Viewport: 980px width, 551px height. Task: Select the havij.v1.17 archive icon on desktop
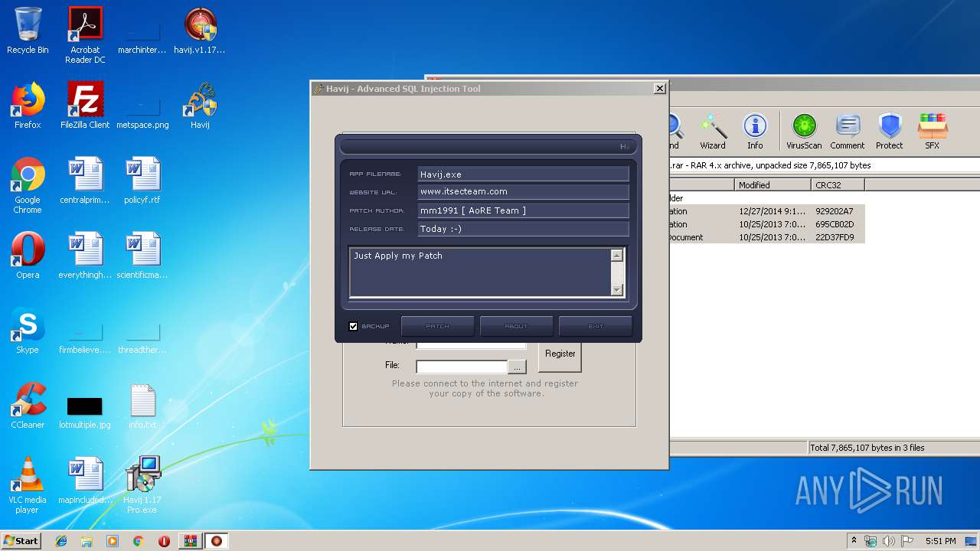click(x=200, y=31)
